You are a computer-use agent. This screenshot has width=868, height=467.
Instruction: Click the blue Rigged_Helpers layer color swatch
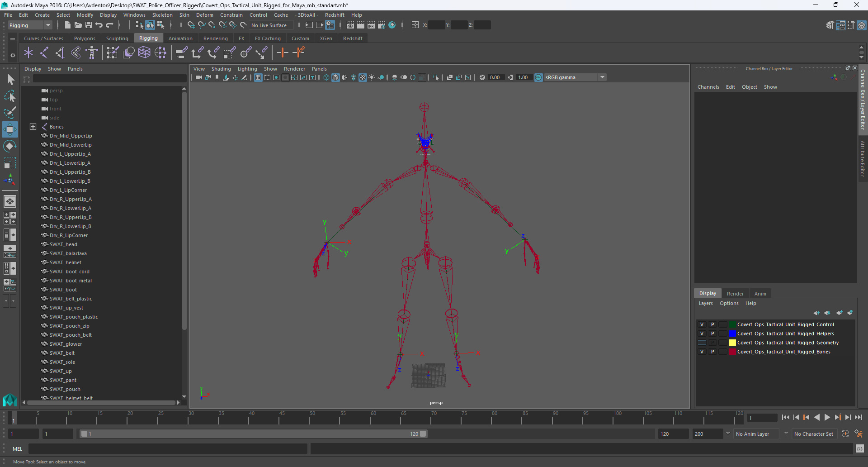coord(732,334)
